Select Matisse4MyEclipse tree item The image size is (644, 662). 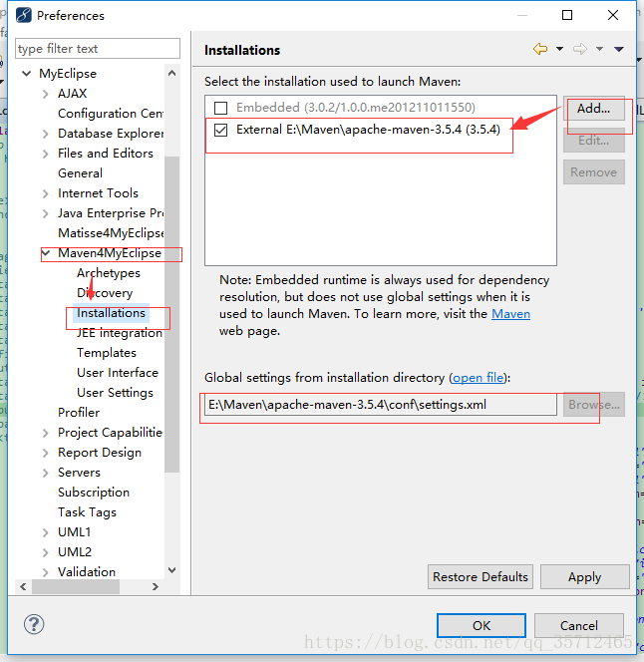click(x=111, y=233)
